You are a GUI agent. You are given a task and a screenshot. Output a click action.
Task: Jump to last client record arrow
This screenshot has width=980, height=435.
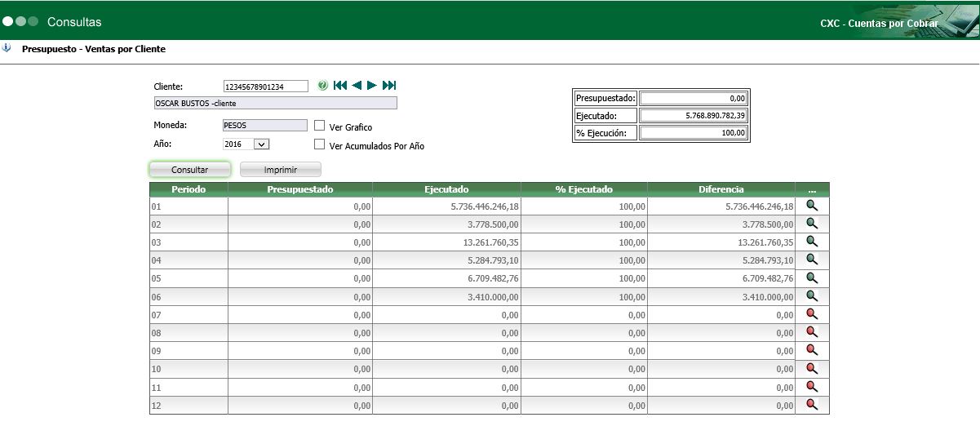click(x=389, y=86)
